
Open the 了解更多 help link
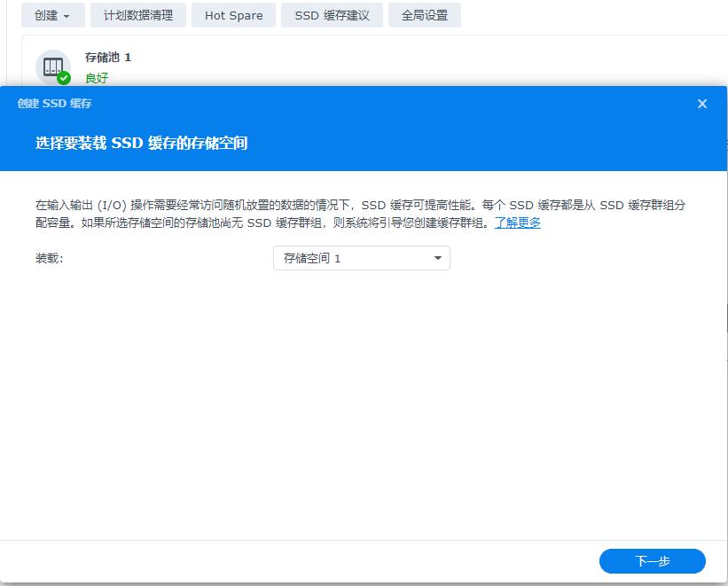coord(519,223)
